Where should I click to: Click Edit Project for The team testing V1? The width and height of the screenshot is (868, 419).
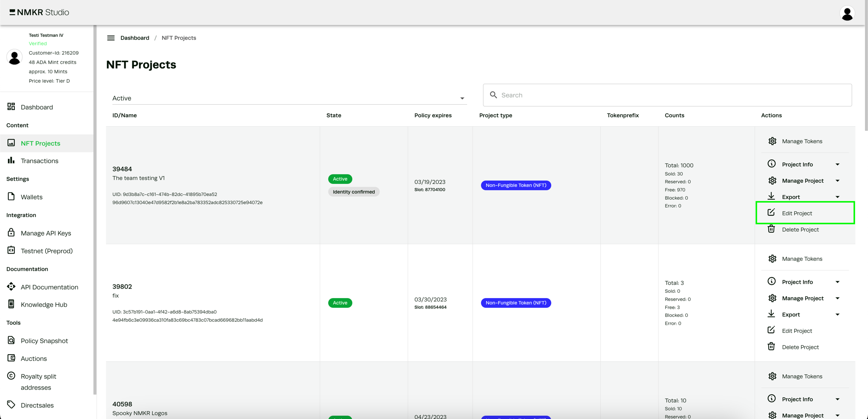tap(796, 213)
